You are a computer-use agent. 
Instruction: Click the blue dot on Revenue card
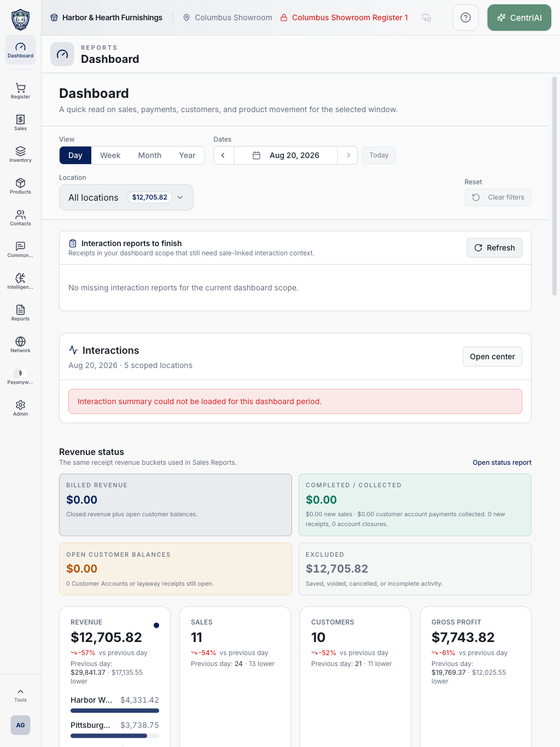(x=156, y=626)
